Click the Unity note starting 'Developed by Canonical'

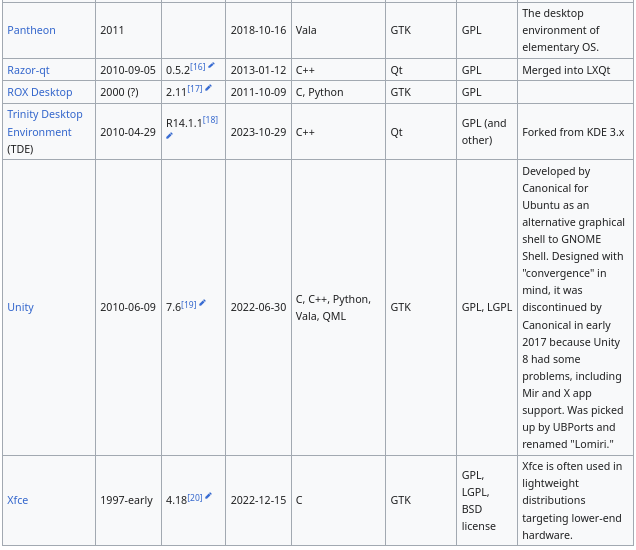(573, 307)
